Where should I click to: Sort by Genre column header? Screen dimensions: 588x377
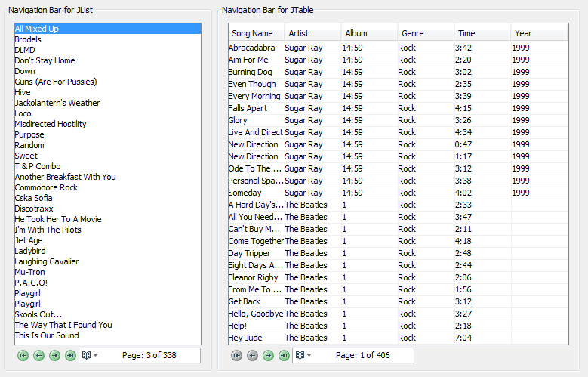tap(426, 33)
